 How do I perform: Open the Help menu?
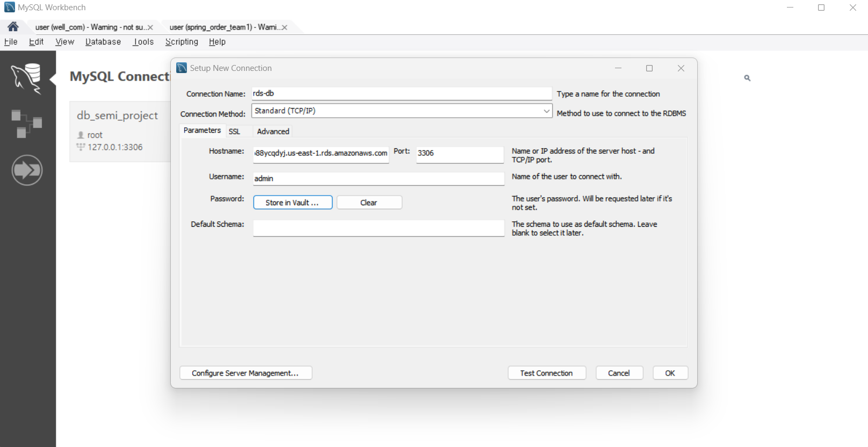[x=217, y=42]
